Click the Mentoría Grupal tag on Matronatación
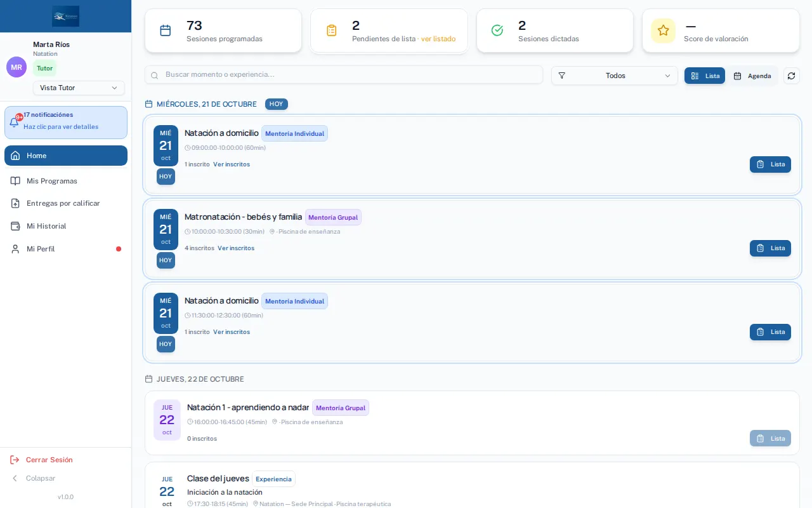This screenshot has height=508, width=812. [x=333, y=217]
